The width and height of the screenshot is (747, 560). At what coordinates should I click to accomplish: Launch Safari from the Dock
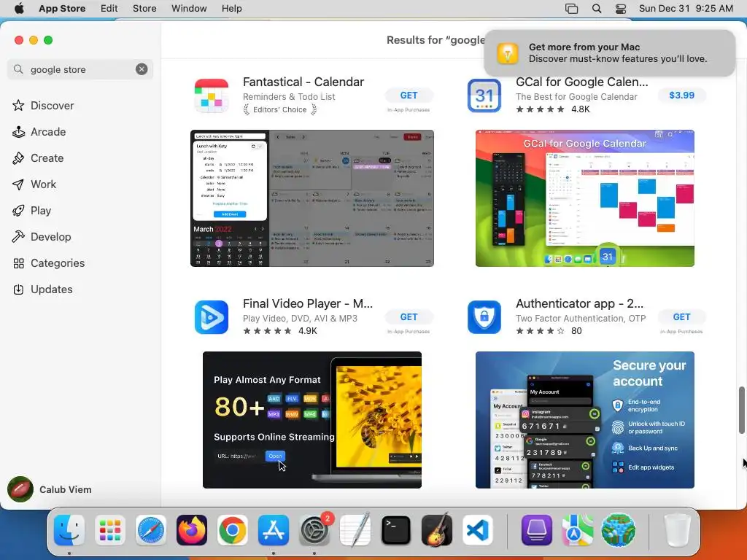click(x=151, y=530)
